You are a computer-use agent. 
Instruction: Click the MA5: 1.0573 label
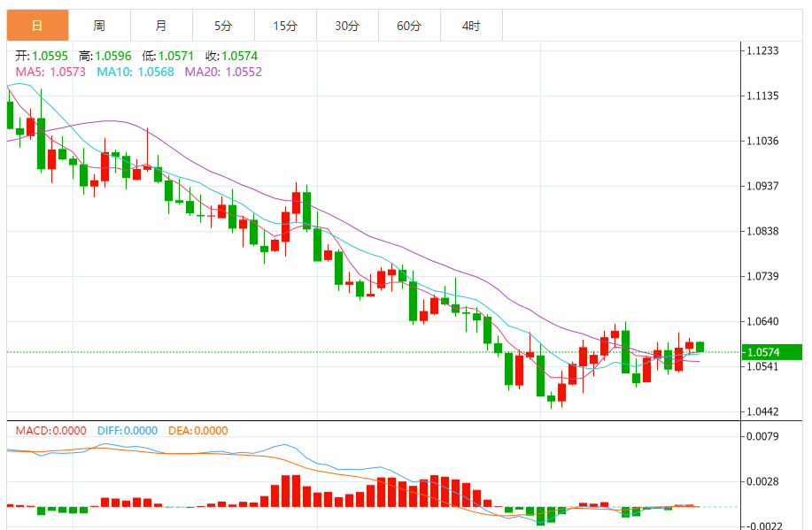50,72
